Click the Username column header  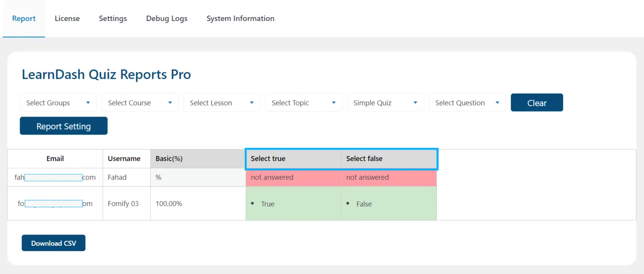[x=124, y=159]
